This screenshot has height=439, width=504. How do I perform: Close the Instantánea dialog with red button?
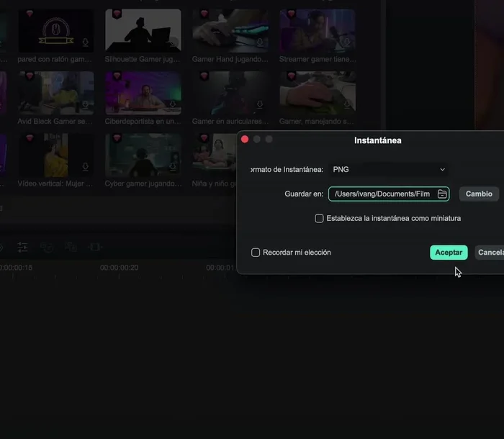click(x=245, y=139)
